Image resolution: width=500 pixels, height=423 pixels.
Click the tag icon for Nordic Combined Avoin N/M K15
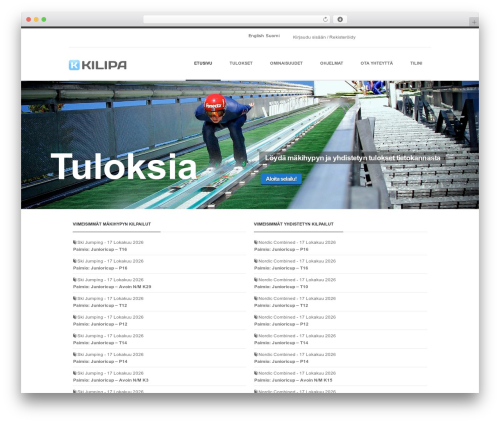256,373
